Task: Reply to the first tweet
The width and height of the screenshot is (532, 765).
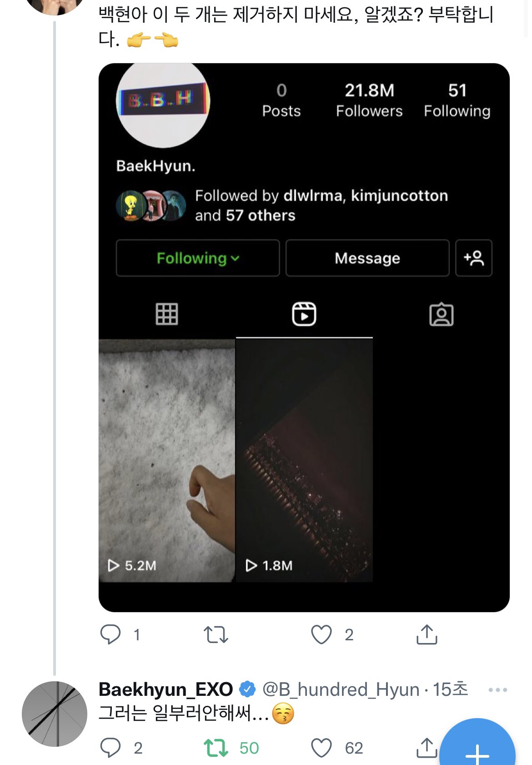Action: [x=110, y=634]
